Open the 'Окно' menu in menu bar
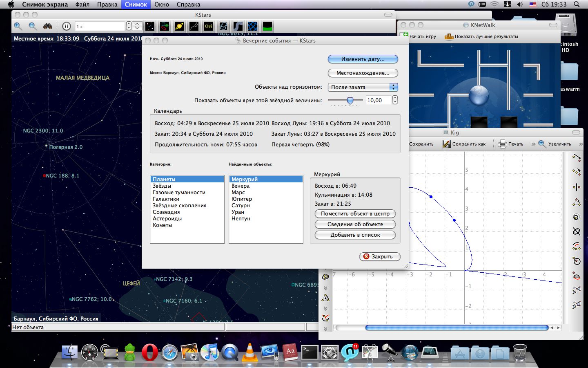 pos(162,4)
